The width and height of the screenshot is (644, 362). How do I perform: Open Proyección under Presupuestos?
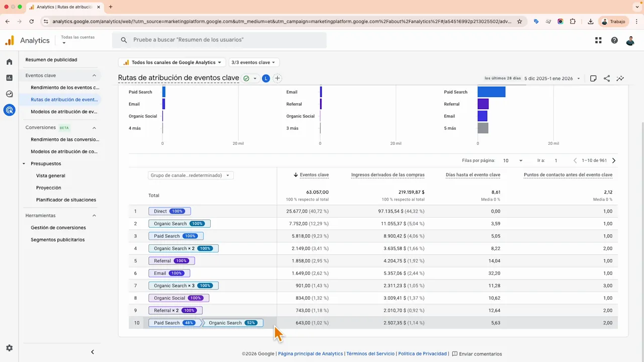point(49,188)
